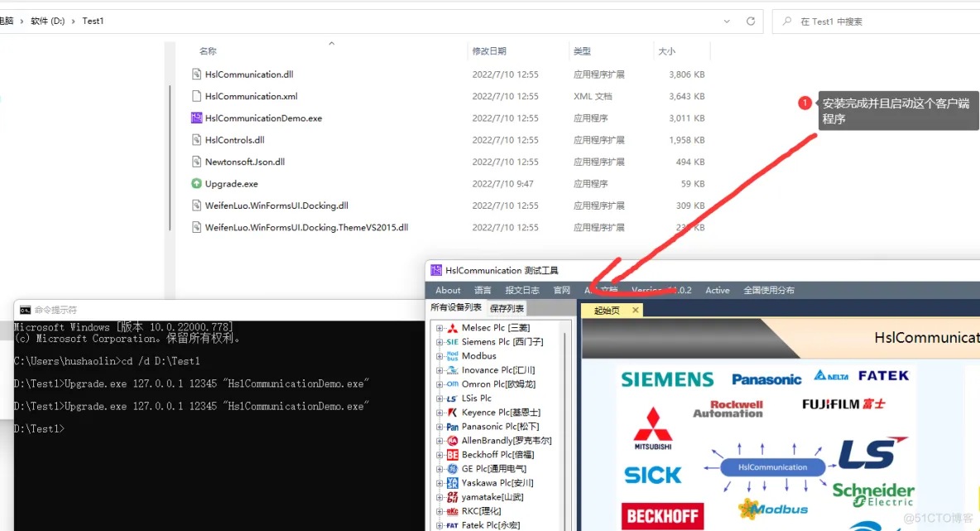Click the Keyence Plc red K icon
980x531 pixels.
453,413
